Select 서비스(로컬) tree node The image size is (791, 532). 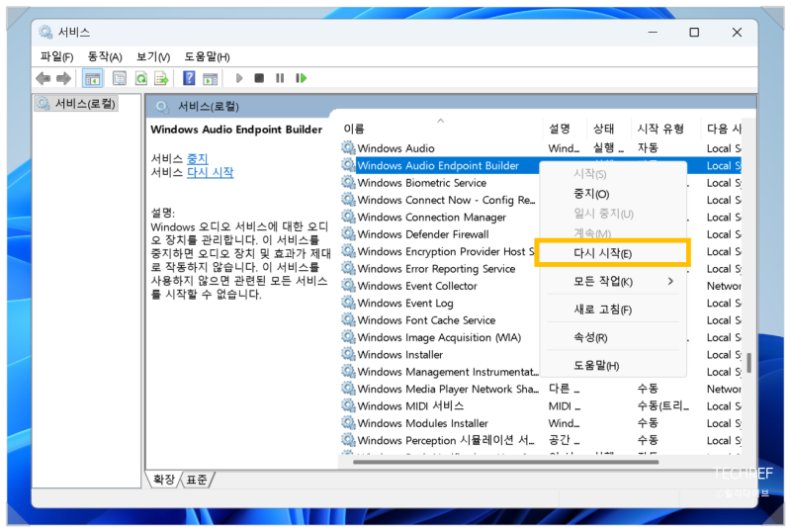pos(77,104)
